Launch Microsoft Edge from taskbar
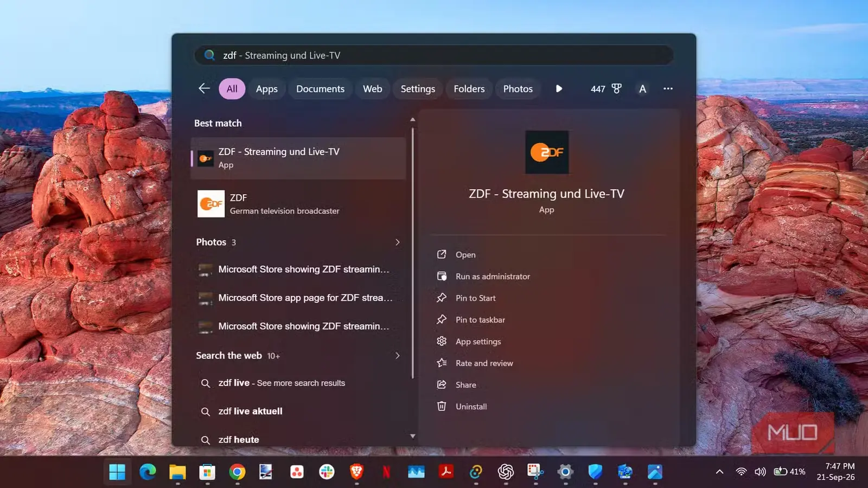Image resolution: width=868 pixels, height=488 pixels. [x=148, y=472]
